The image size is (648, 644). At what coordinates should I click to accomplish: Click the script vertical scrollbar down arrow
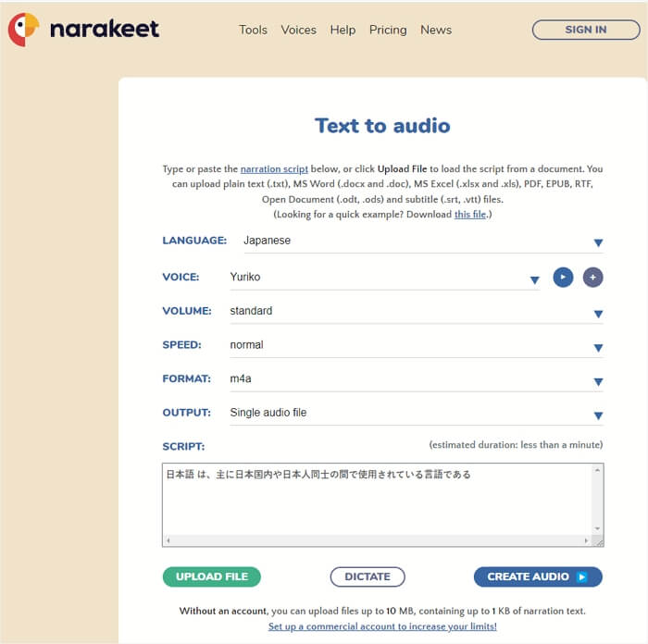pos(597,528)
